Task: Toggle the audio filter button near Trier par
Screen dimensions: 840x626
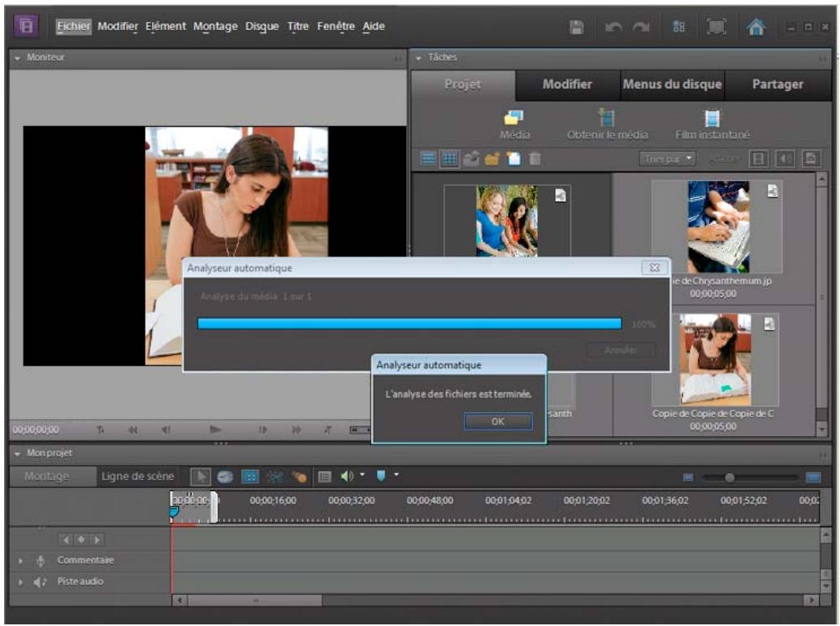Action: (x=785, y=158)
